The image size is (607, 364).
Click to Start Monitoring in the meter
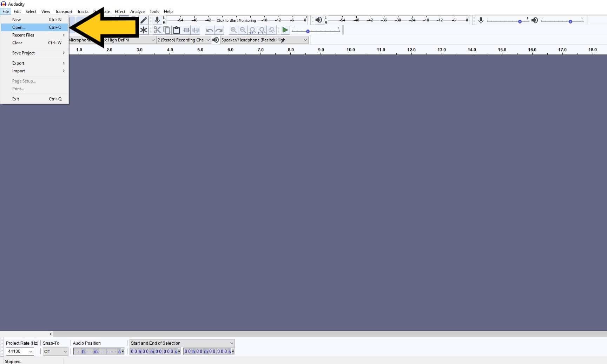coord(236,20)
